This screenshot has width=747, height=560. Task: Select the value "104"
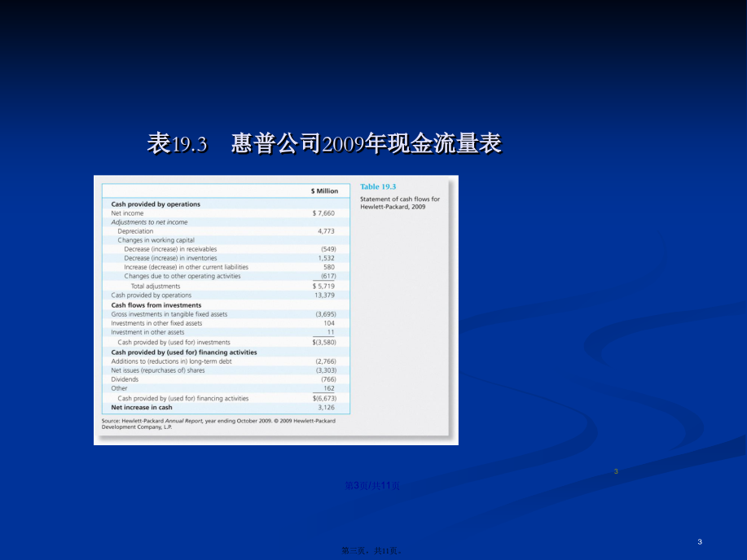tap(329, 324)
